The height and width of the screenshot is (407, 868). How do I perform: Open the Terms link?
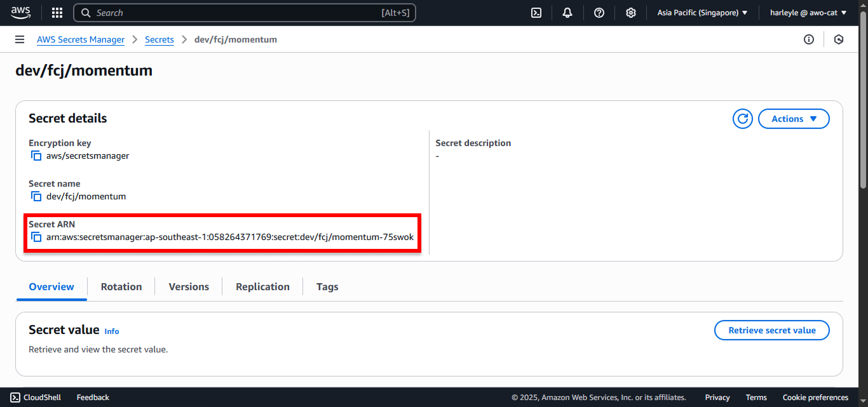pyautogui.click(x=756, y=397)
